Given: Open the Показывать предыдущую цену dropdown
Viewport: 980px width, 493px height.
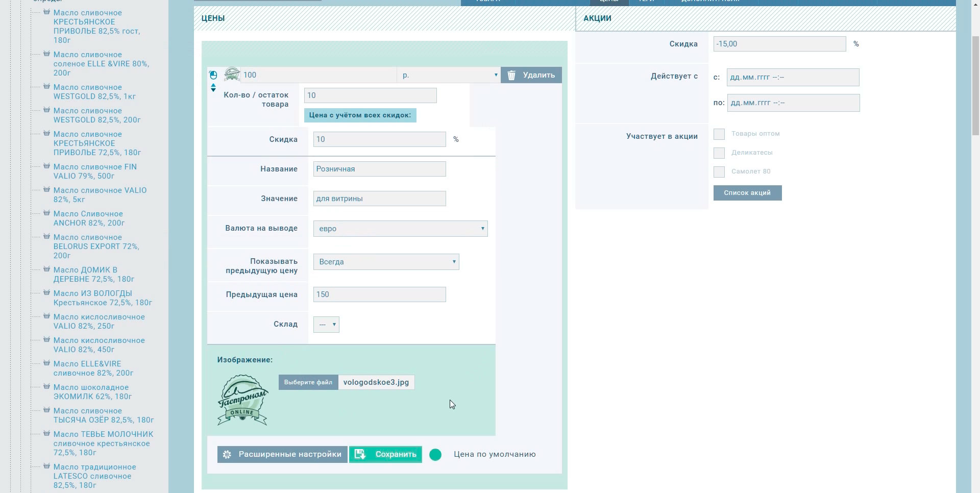Looking at the screenshot, I should point(386,262).
